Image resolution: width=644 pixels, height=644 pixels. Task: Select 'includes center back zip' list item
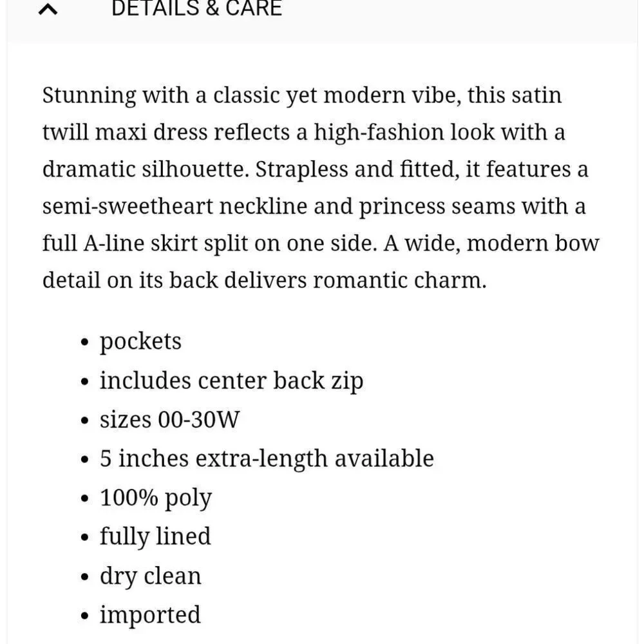232,381
